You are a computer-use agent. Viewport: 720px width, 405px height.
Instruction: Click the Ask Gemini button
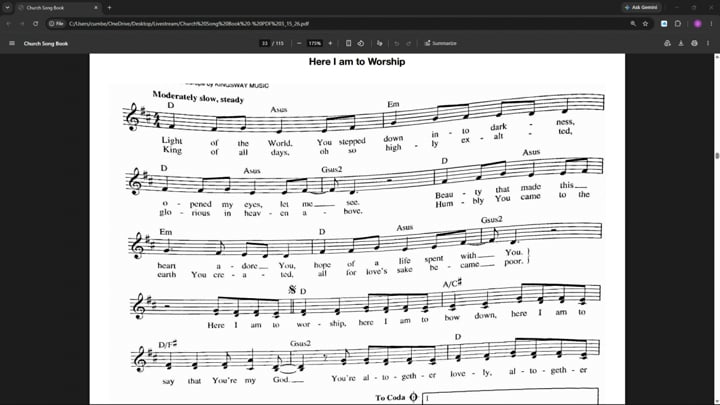click(x=641, y=7)
